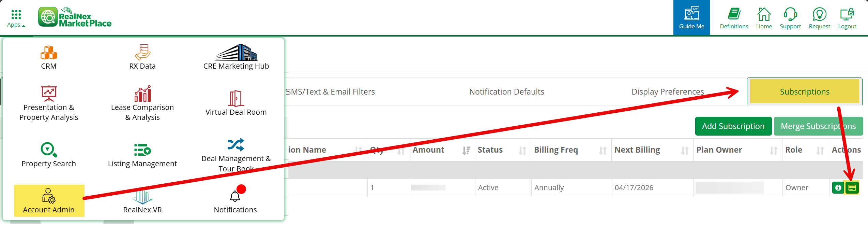Open Deal Management & Tour Book app

[236, 155]
